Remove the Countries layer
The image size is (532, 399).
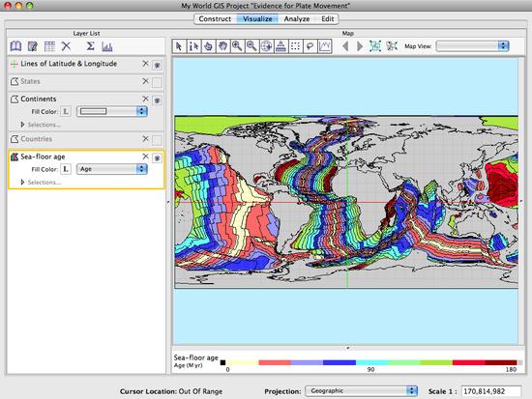[145, 139]
